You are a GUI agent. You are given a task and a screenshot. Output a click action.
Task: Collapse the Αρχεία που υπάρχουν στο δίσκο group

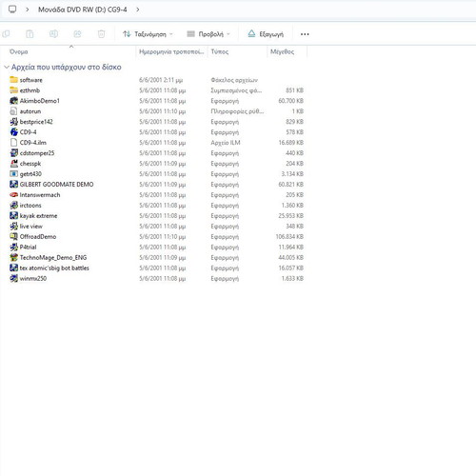[7, 67]
